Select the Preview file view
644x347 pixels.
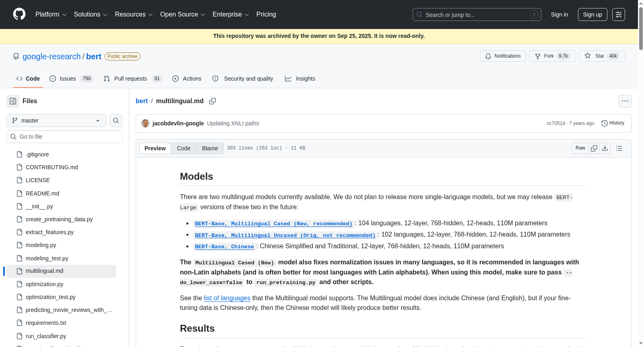pyautogui.click(x=155, y=148)
